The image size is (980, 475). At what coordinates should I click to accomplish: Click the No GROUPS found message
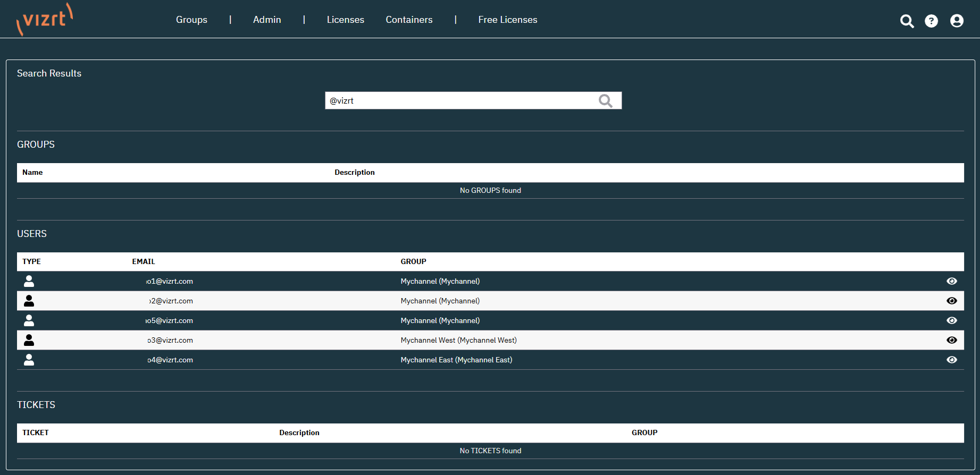[x=490, y=190]
